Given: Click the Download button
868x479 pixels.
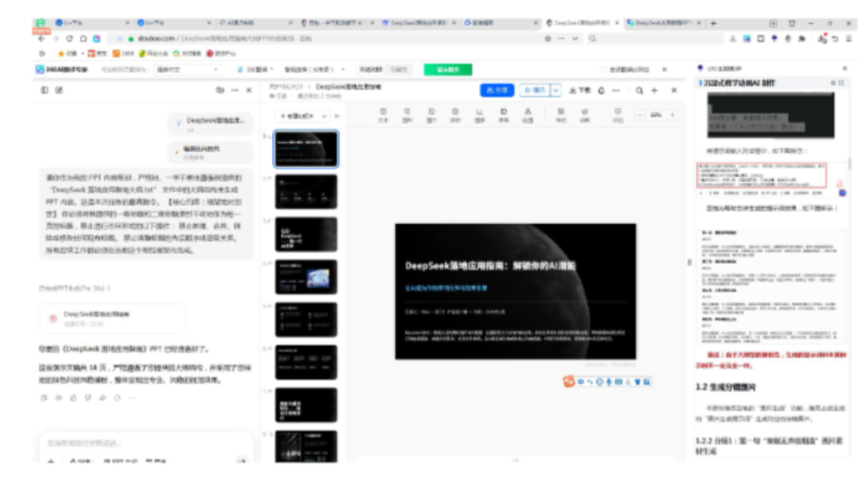Looking at the screenshot, I should [x=580, y=90].
